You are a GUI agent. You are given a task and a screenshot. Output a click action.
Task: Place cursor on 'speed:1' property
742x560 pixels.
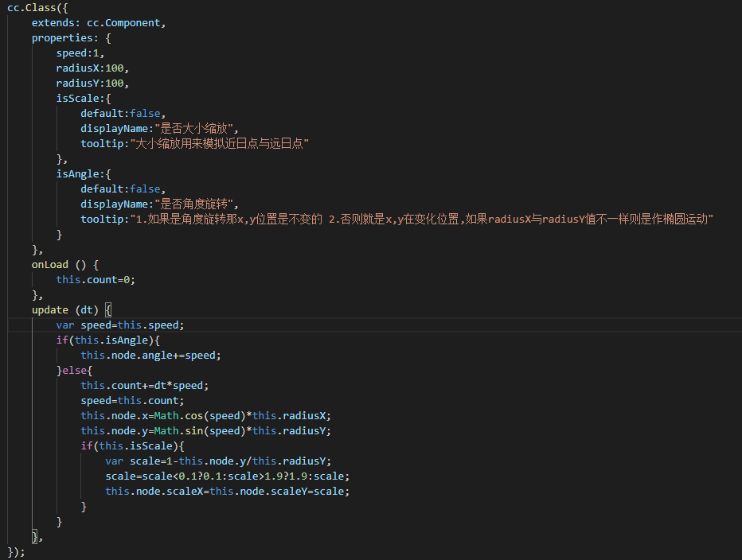tap(80, 53)
